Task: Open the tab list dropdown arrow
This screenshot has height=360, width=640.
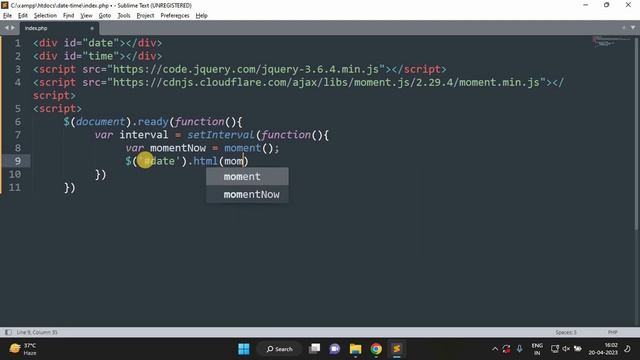Action: pos(633,28)
